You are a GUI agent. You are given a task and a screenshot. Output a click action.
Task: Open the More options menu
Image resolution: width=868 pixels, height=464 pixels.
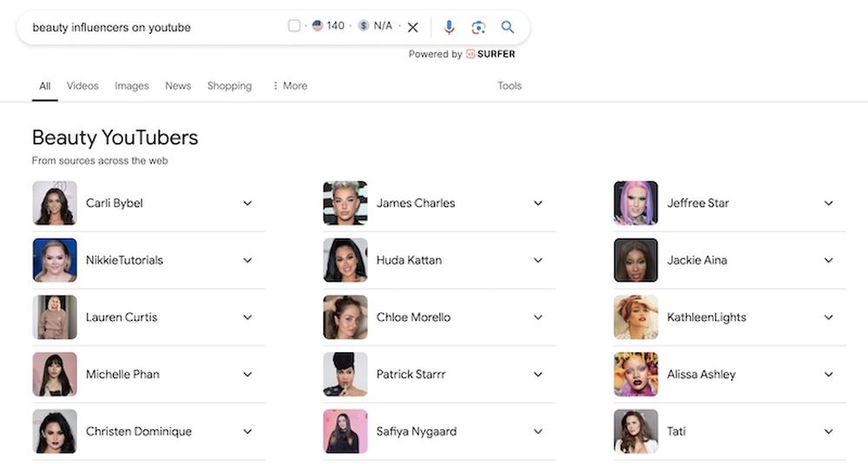[x=290, y=86]
